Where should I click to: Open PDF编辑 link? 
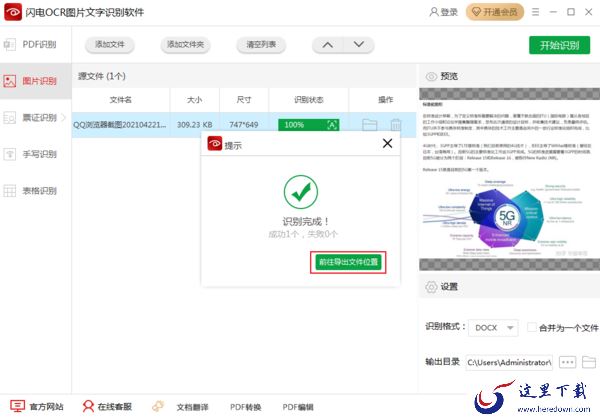(298, 407)
